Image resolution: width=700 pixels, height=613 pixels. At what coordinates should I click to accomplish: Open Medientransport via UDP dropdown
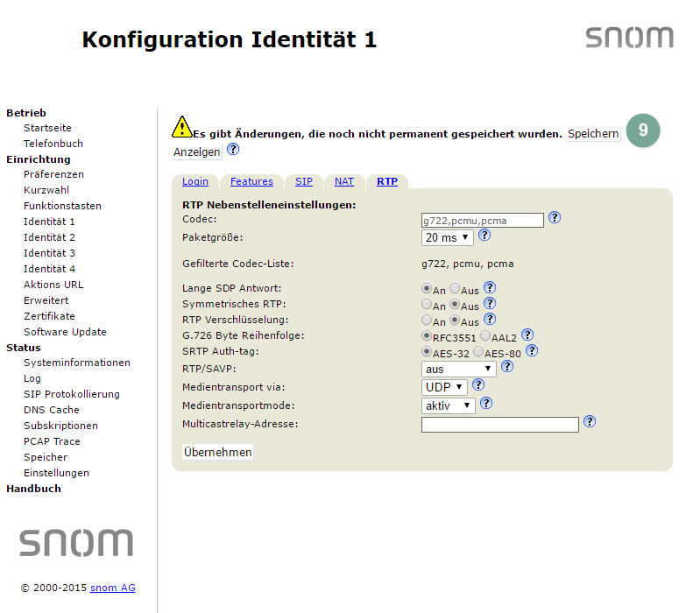(444, 387)
